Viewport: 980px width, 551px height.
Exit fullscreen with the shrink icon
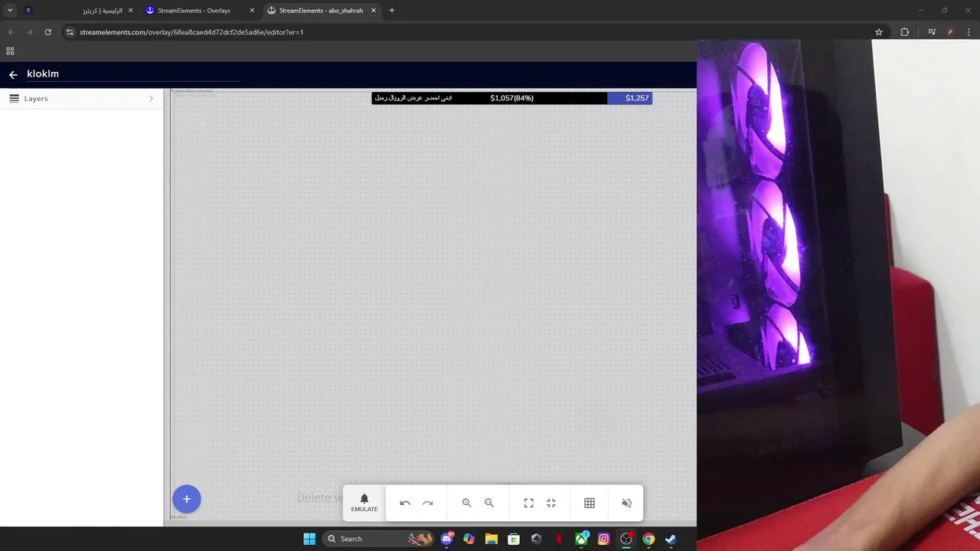click(x=551, y=503)
